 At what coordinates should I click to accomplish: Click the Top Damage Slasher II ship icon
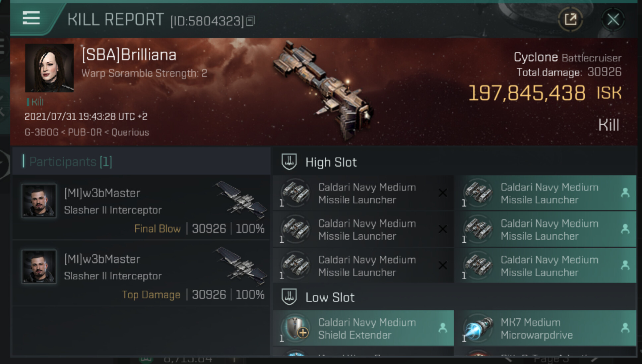(241, 266)
